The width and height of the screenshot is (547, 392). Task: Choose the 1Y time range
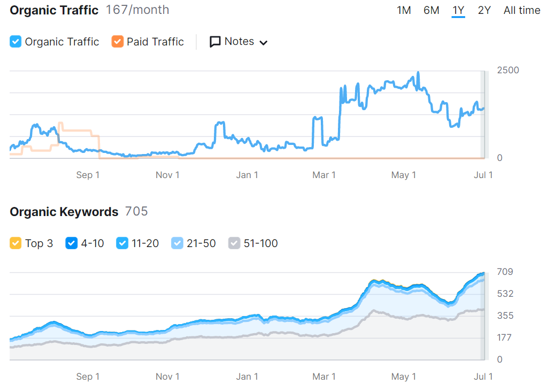(x=458, y=10)
